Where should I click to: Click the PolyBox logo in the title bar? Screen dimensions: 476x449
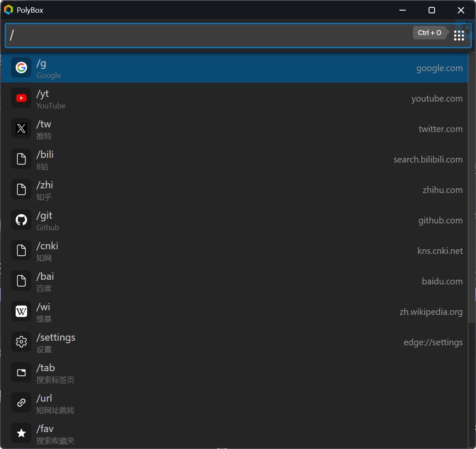pyautogui.click(x=8, y=10)
